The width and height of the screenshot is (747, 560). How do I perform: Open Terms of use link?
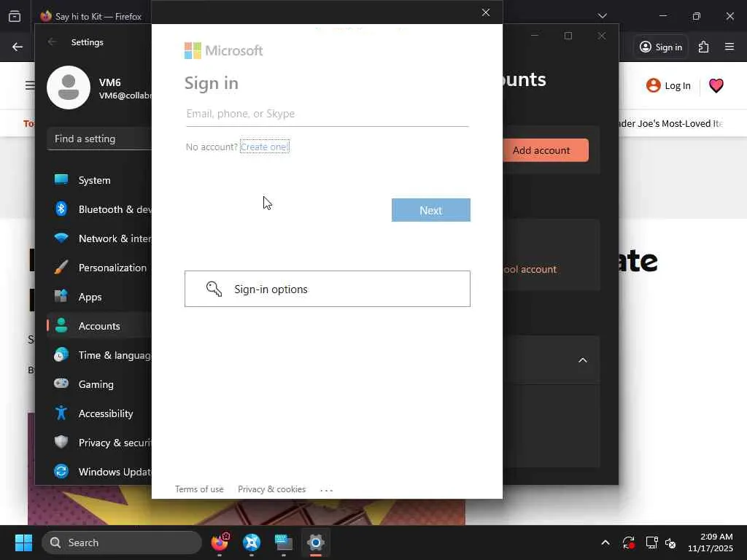click(x=199, y=489)
